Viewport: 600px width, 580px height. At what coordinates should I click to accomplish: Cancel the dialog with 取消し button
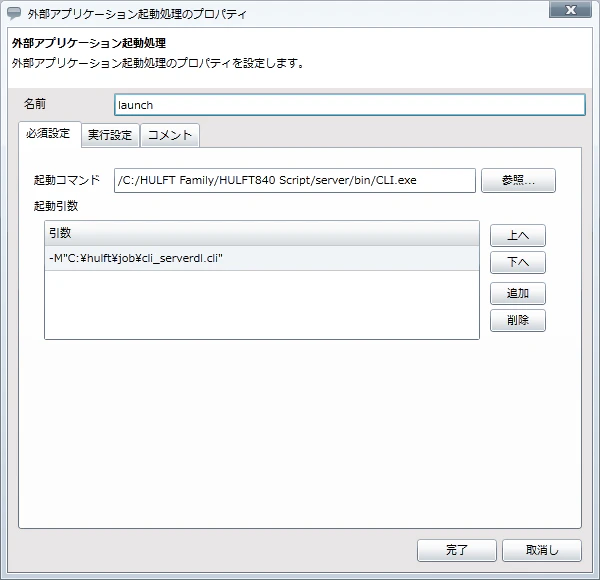[x=541, y=550]
